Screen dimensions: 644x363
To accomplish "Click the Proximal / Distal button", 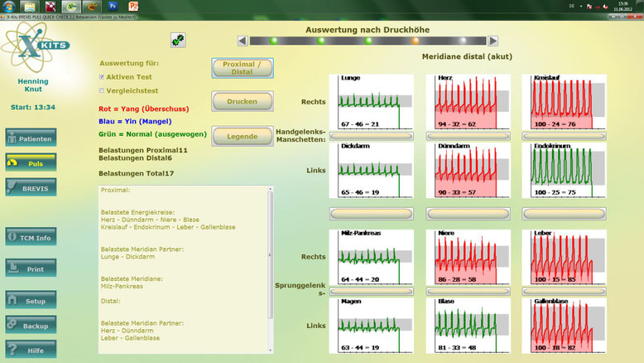I will (x=243, y=67).
